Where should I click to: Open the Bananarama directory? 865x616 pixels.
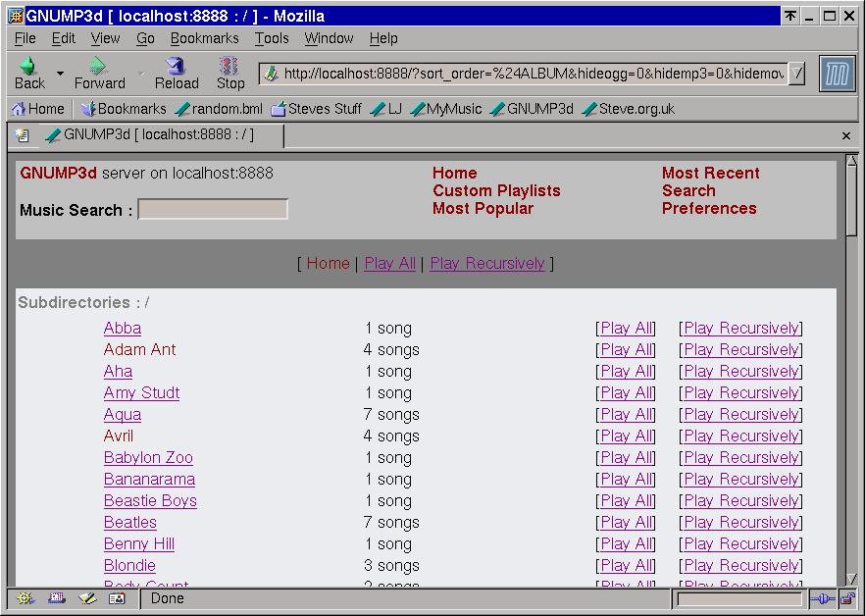pos(149,479)
